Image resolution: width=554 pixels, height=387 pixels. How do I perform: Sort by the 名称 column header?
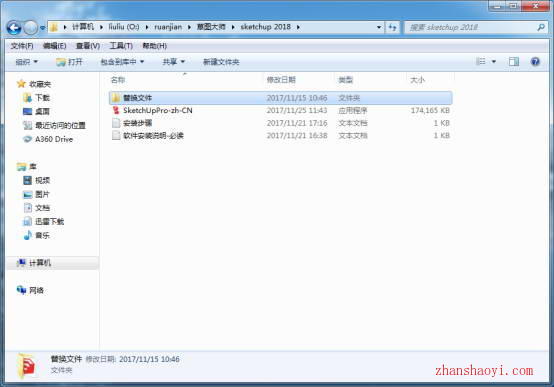[x=118, y=80]
